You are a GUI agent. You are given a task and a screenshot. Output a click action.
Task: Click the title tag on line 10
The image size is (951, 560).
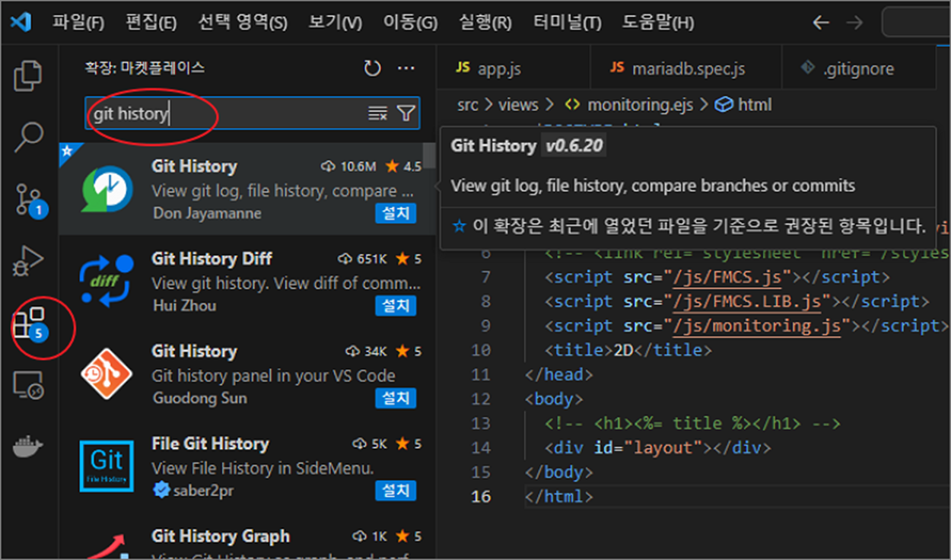(628, 350)
